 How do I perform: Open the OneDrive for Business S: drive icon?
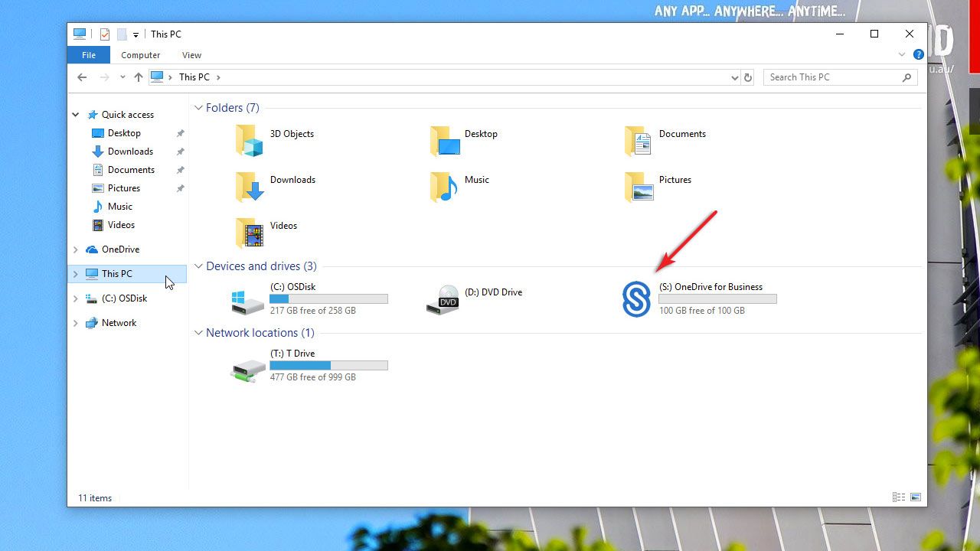tap(636, 298)
